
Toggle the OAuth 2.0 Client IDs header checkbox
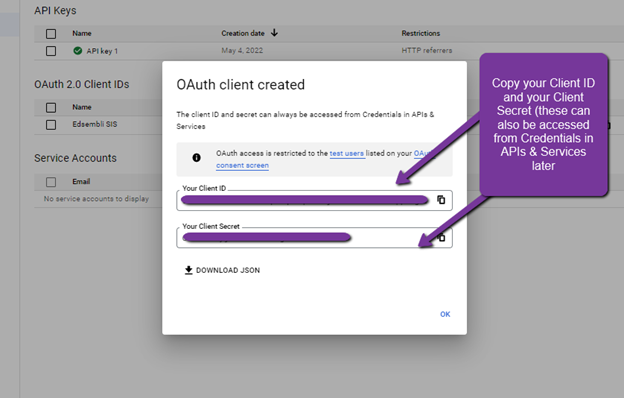tap(51, 107)
